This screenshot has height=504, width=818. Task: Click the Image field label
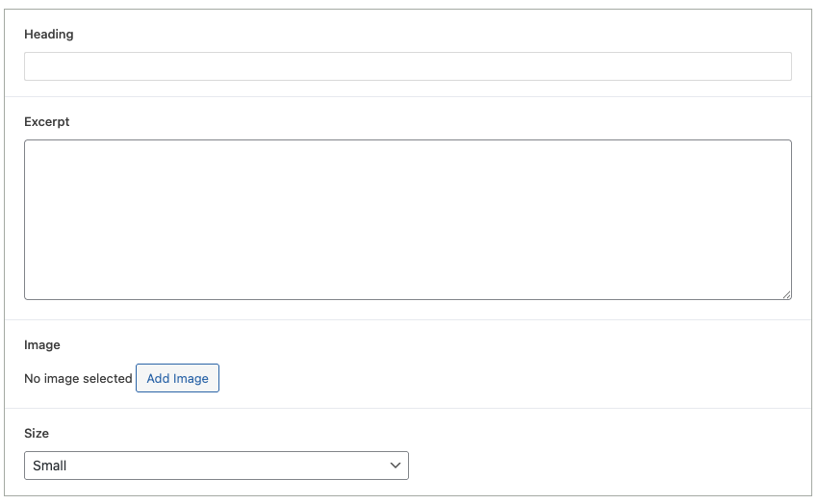click(42, 344)
